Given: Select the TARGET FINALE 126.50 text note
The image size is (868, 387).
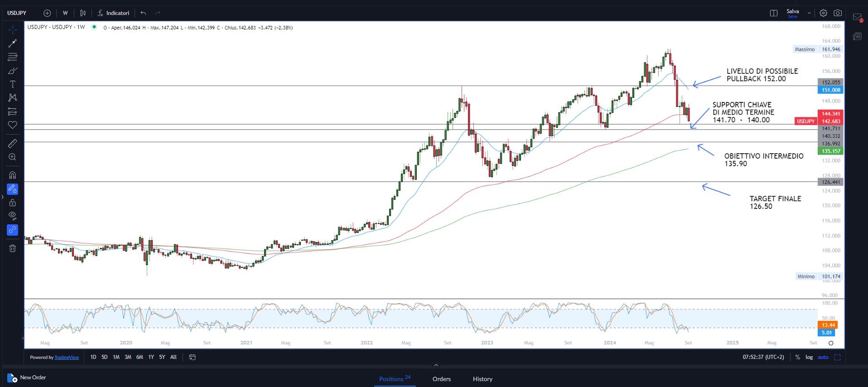Looking at the screenshot, I should tap(776, 203).
